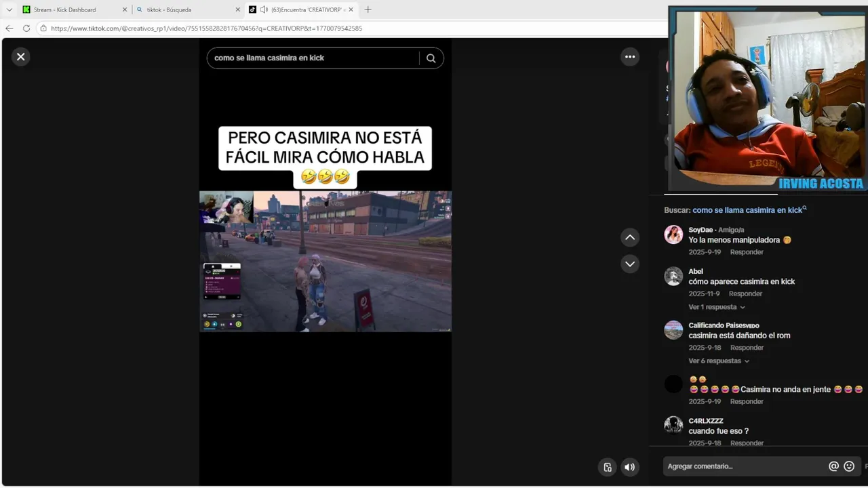This screenshot has height=488, width=868.
Task: Click comment text 'cuando fue eso ?'
Action: point(718,431)
